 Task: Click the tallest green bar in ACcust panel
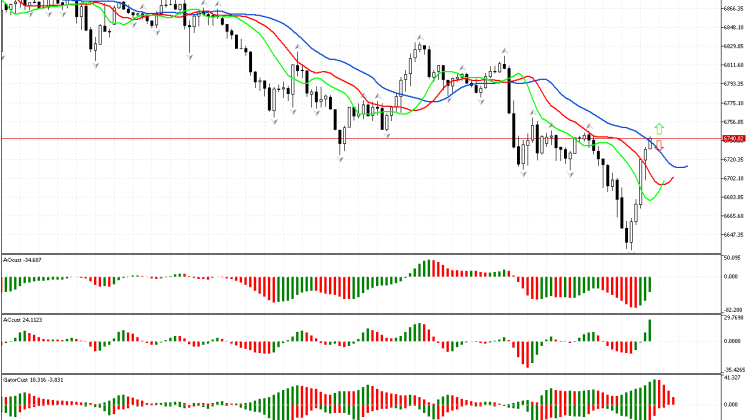click(651, 330)
